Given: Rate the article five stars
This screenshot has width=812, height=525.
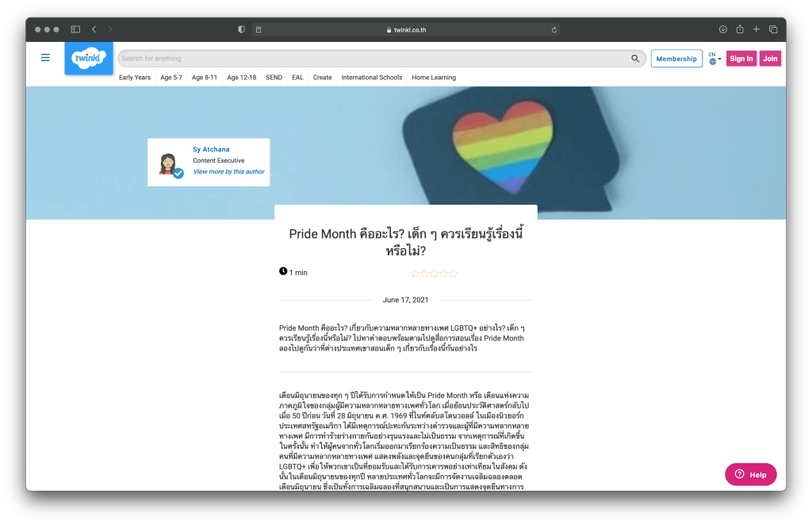Looking at the screenshot, I should pos(453,274).
